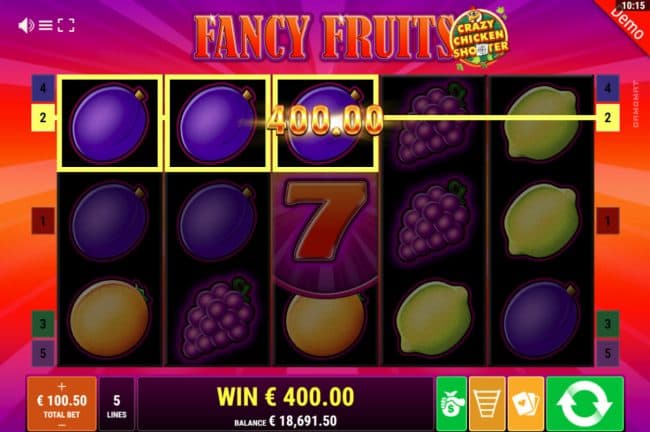Increase total bet with plus sign
Viewport: 650px width, 432px height.
[x=62, y=386]
